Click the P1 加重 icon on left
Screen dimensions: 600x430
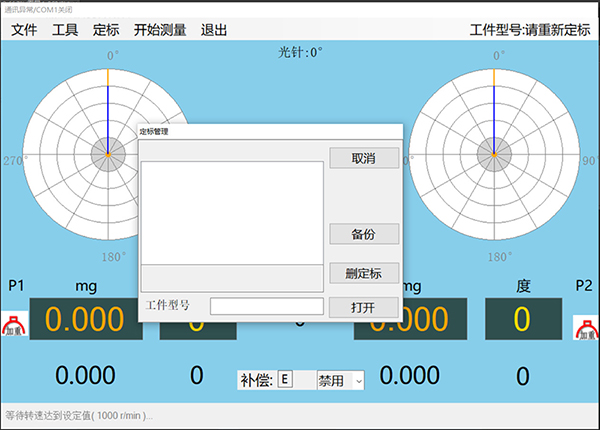[x=13, y=327]
